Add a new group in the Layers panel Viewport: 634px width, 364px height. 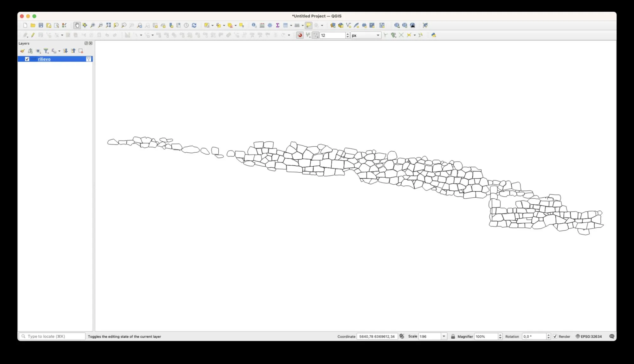coord(31,51)
